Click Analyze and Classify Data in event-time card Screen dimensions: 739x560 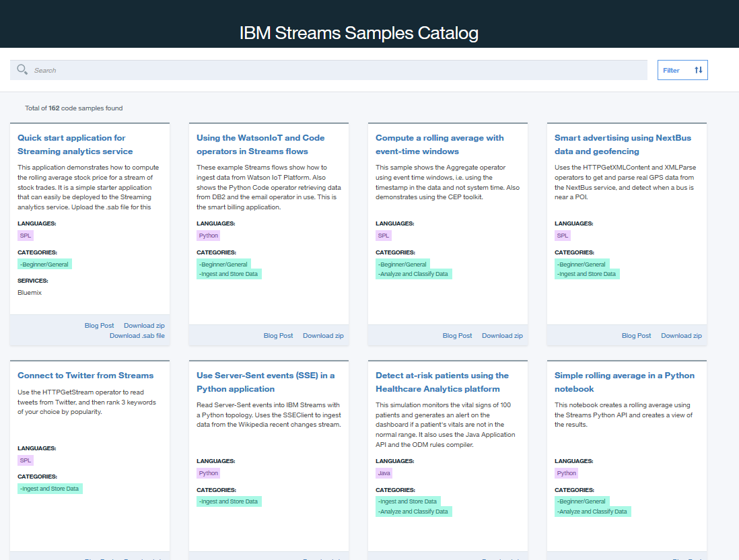(x=414, y=274)
